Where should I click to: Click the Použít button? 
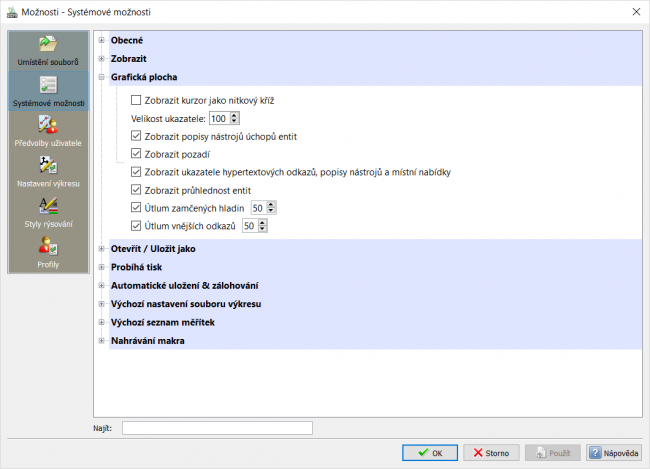click(x=553, y=453)
